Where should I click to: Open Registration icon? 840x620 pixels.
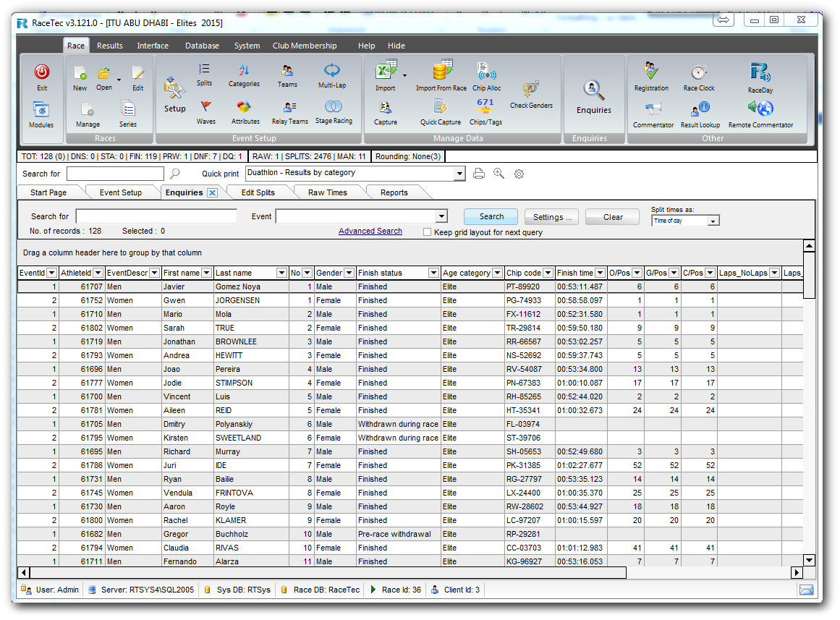pyautogui.click(x=651, y=71)
